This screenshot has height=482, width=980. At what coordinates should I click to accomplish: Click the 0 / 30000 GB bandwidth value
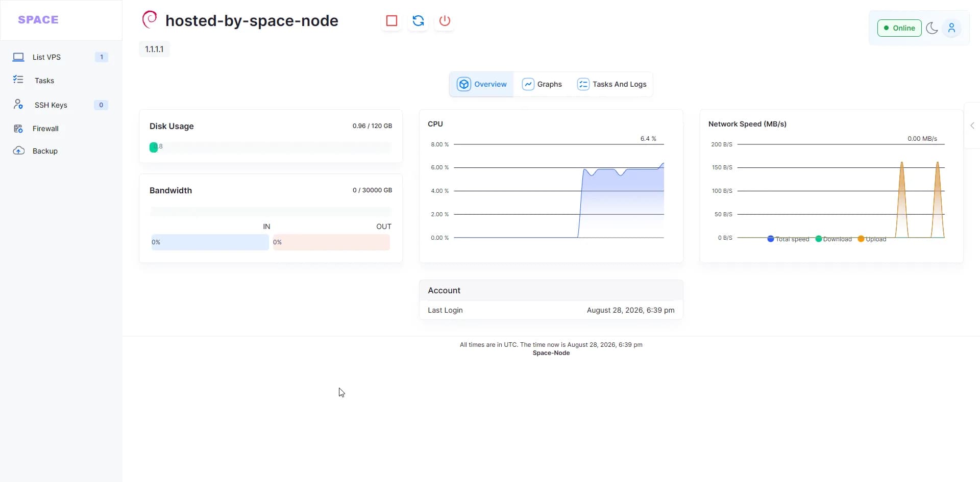(x=372, y=190)
